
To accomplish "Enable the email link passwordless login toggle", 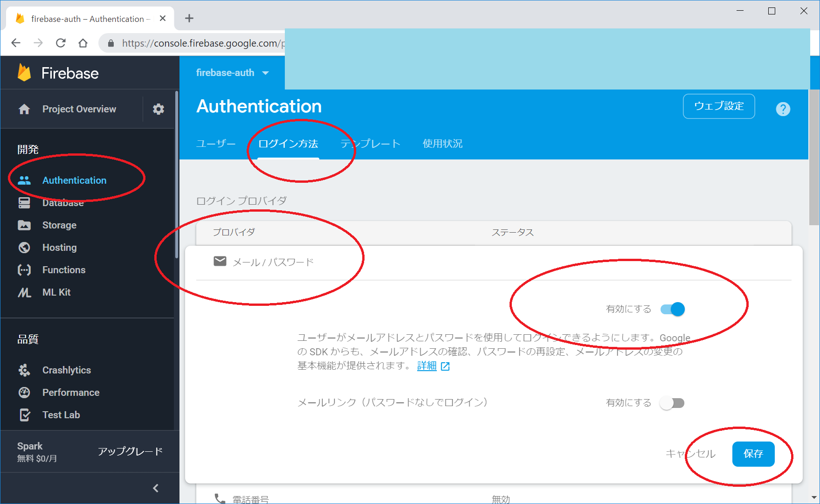I will (672, 403).
